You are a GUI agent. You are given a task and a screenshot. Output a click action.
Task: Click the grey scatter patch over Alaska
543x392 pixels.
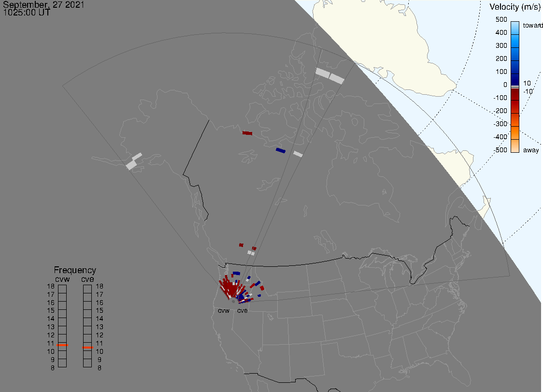(134, 161)
